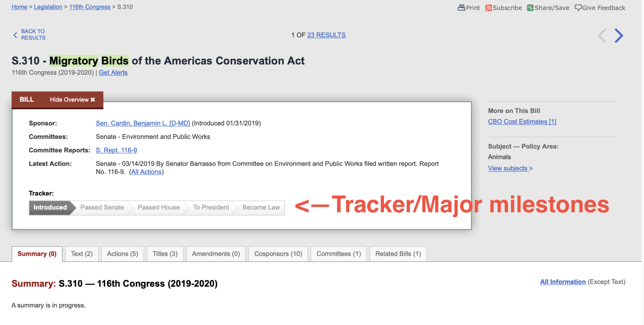644x325 pixels.
Task: Click All Information on the summary
Action: tap(563, 282)
